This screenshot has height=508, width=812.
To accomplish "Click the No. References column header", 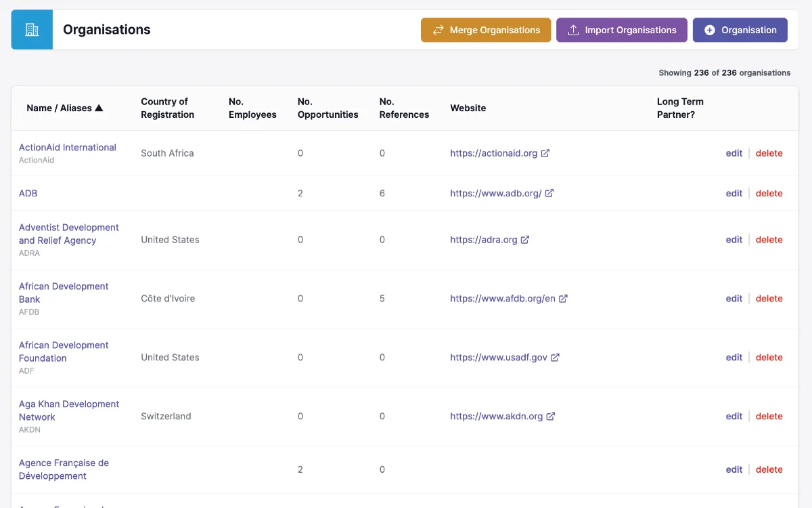I will click(404, 108).
